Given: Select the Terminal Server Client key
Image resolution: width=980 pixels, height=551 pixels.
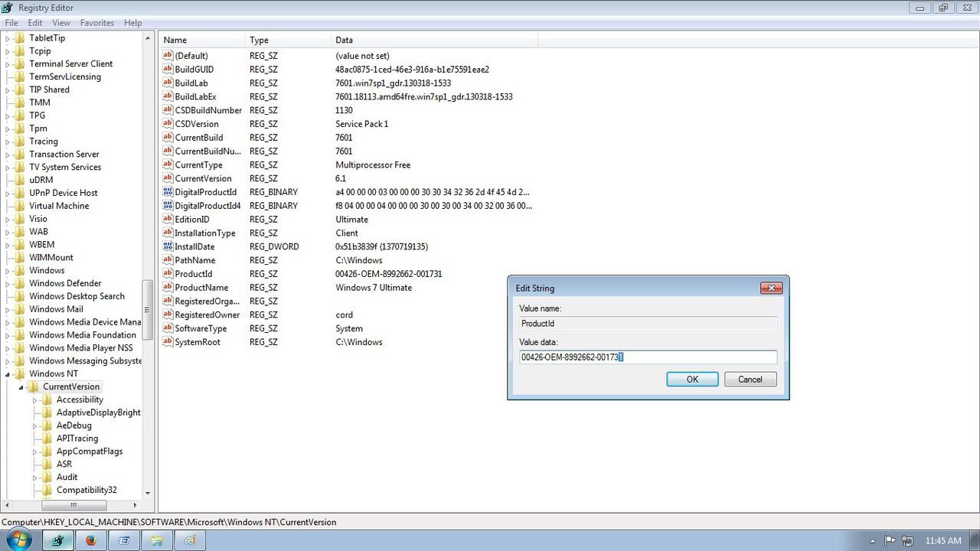Looking at the screenshot, I should coord(70,64).
